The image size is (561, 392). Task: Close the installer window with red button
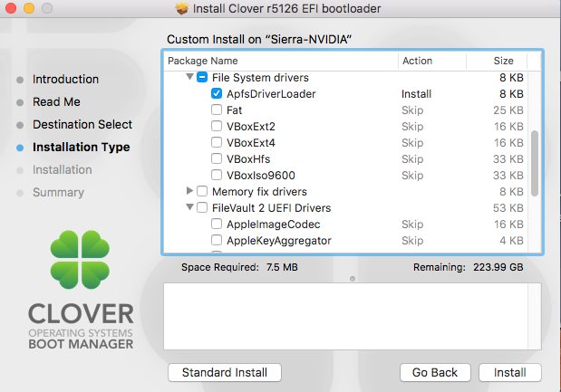[11, 8]
